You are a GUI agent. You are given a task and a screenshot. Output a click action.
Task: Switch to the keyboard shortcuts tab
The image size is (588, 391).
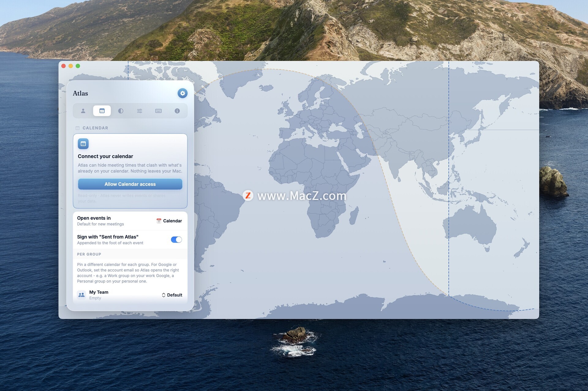pos(158,111)
